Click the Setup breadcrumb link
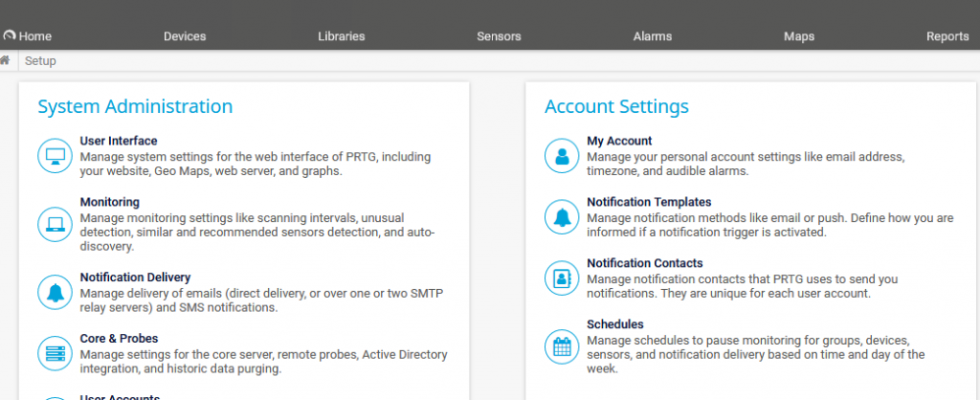The image size is (980, 400). (x=40, y=60)
